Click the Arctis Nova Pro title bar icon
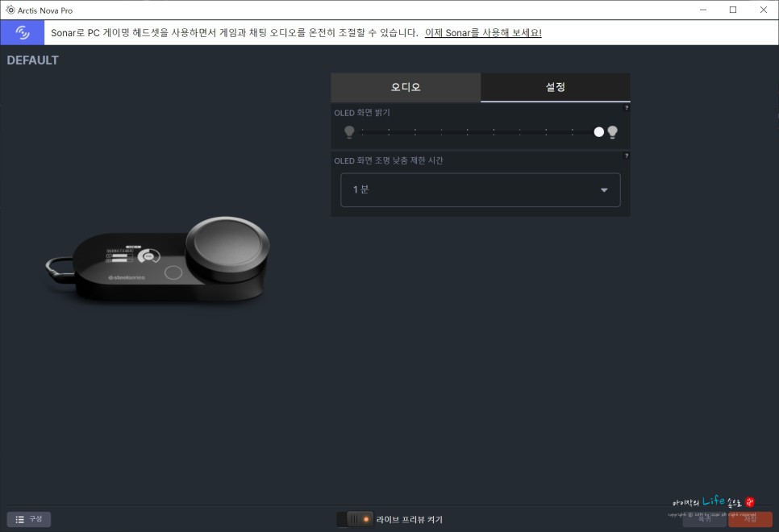Screen dimensions: 779x532 [10, 10]
